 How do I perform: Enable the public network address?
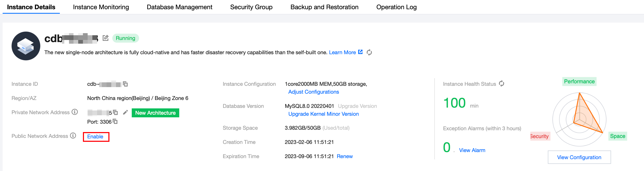click(x=95, y=137)
